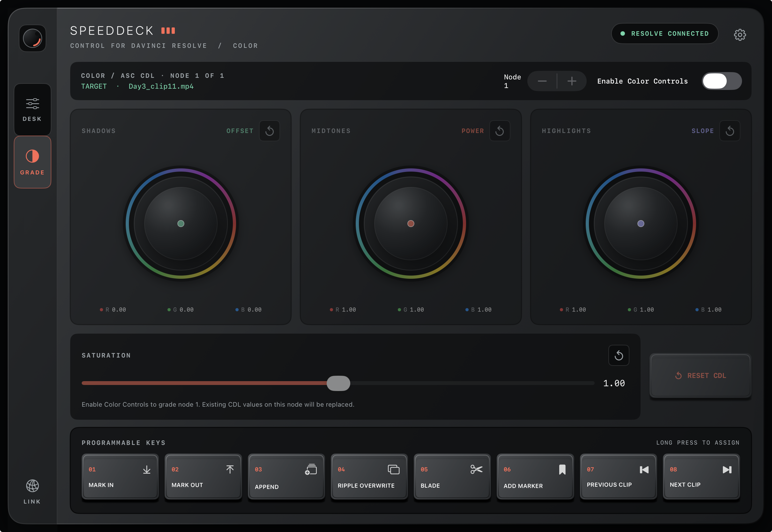Open settings gear icon

(x=740, y=35)
